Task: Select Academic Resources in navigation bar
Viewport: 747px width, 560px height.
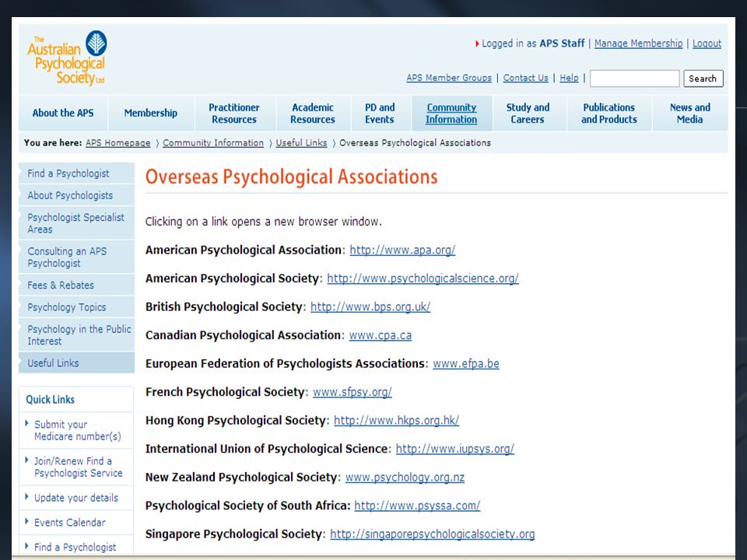Action: (313, 114)
